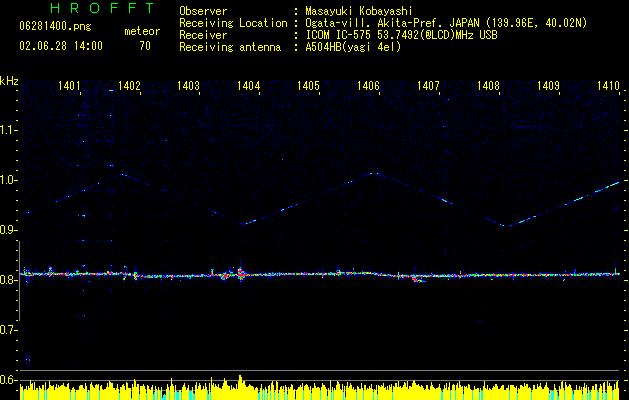
Task: Select the filename 06281400.png
Action: tap(55, 27)
